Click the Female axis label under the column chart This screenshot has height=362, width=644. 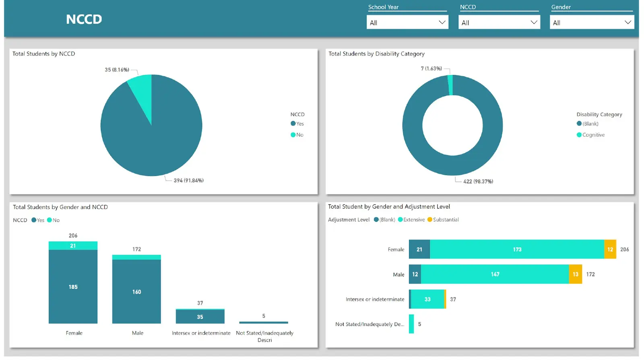pos(74,333)
